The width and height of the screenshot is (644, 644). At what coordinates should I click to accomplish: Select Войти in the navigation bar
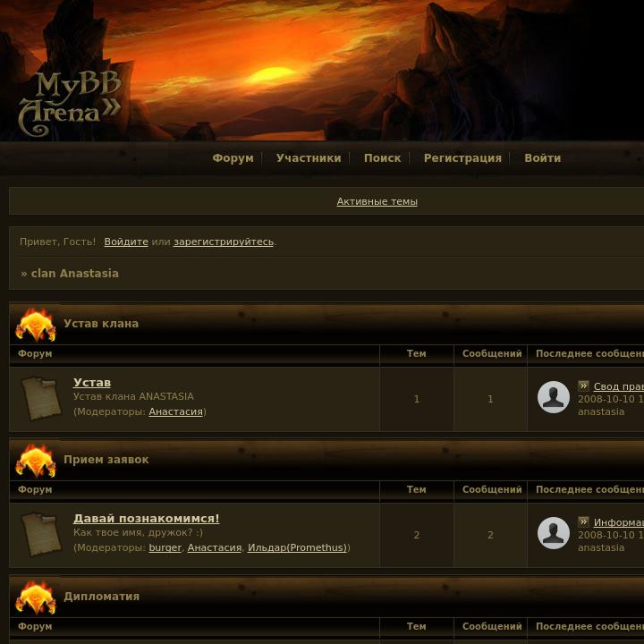click(x=543, y=158)
